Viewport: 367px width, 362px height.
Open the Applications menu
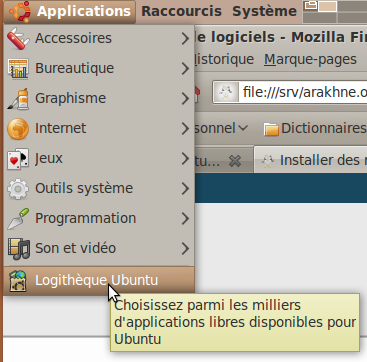69,12
